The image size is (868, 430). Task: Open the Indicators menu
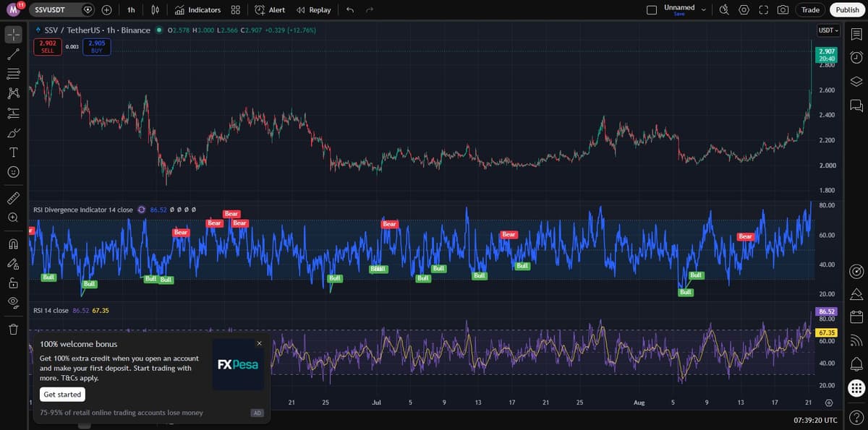pyautogui.click(x=198, y=10)
